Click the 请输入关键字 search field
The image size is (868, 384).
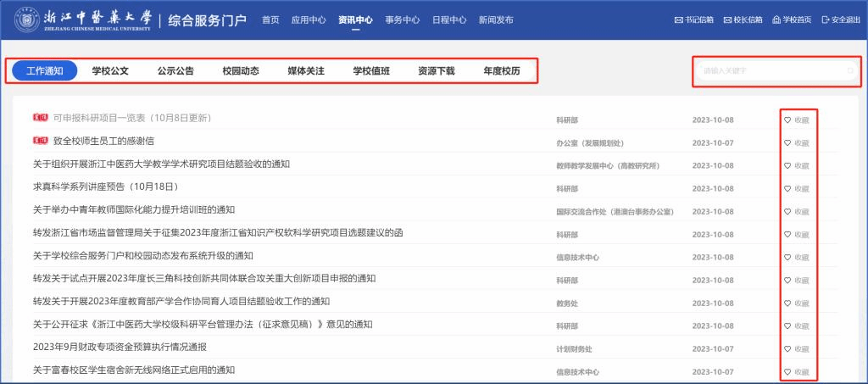click(x=770, y=71)
